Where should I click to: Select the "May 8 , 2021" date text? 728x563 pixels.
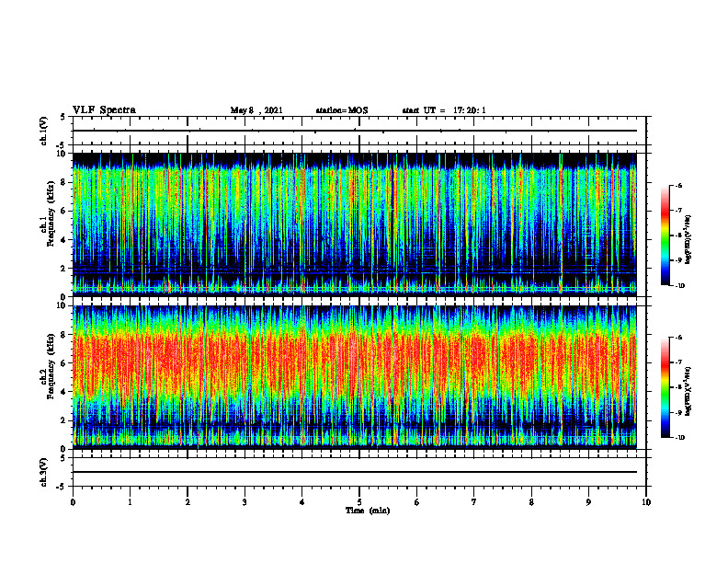click(256, 110)
